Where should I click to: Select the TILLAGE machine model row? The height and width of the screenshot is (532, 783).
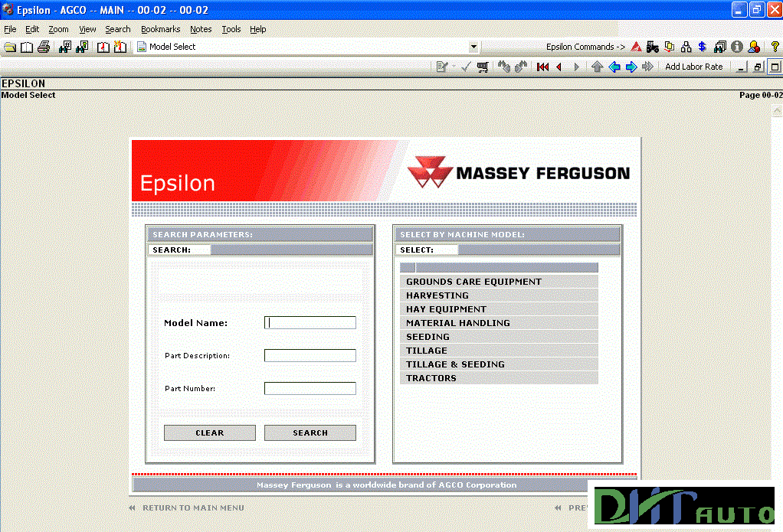[499, 351]
